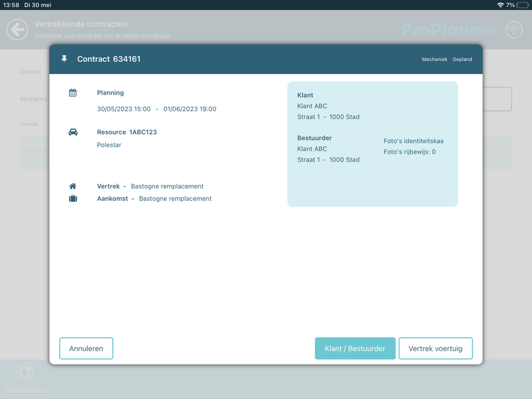This screenshot has width=532, height=399.
Task: Click the Vertrek voertuig button
Action: click(435, 348)
